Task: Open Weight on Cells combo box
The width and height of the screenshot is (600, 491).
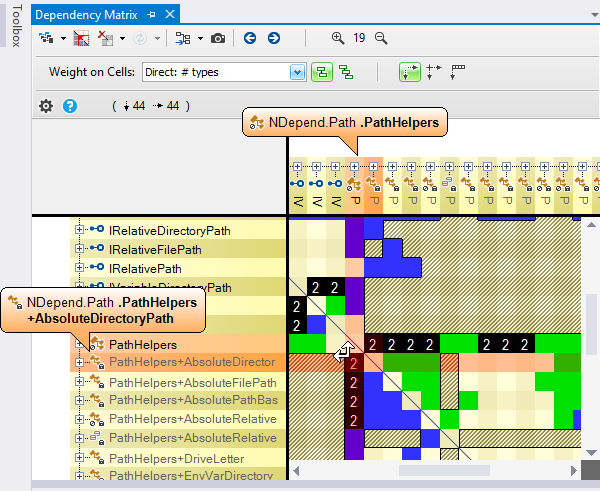Action: click(x=224, y=72)
